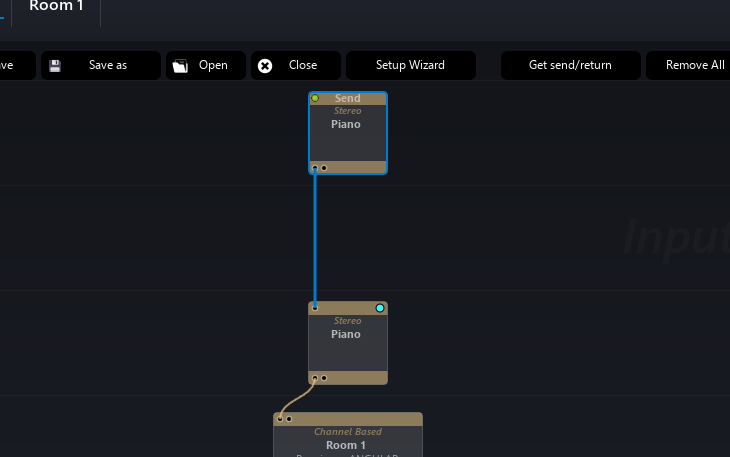
Task: Toggle the cyan indicator on Piano node
Action: point(380,308)
